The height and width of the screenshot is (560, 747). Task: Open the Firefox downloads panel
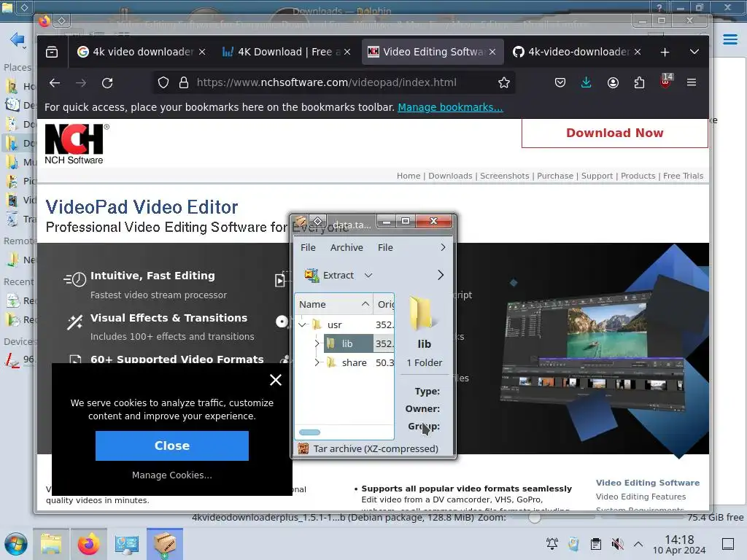587,83
